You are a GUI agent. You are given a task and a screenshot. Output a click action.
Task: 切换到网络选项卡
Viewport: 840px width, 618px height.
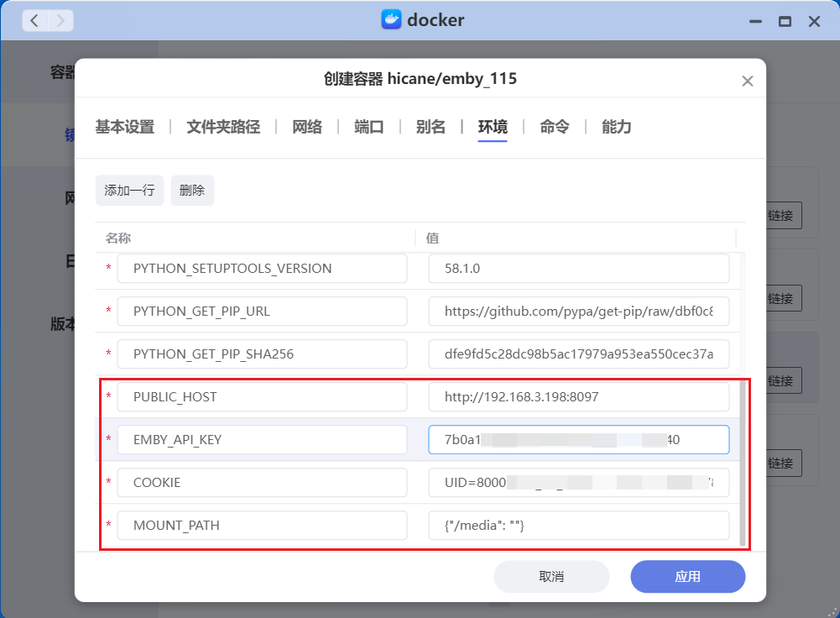click(x=307, y=127)
